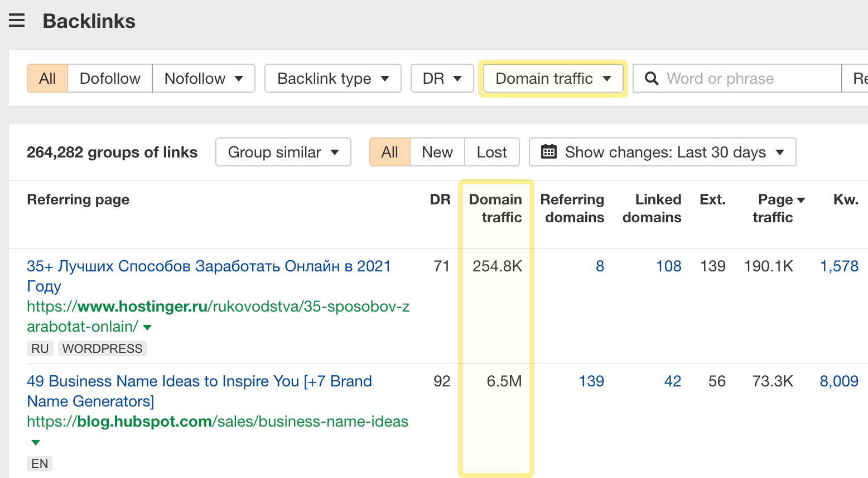
Task: Expand the blog.hubspot.com URL dropdown arrow
Action: (36, 442)
